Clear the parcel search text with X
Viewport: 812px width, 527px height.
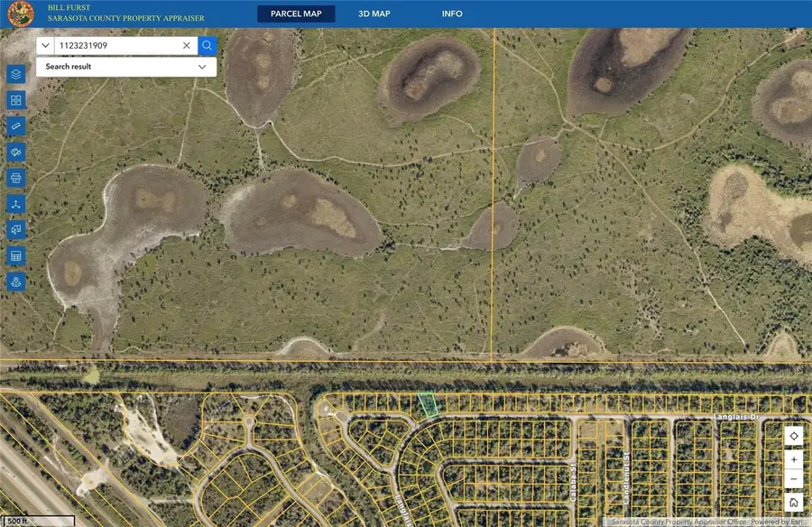[187, 46]
